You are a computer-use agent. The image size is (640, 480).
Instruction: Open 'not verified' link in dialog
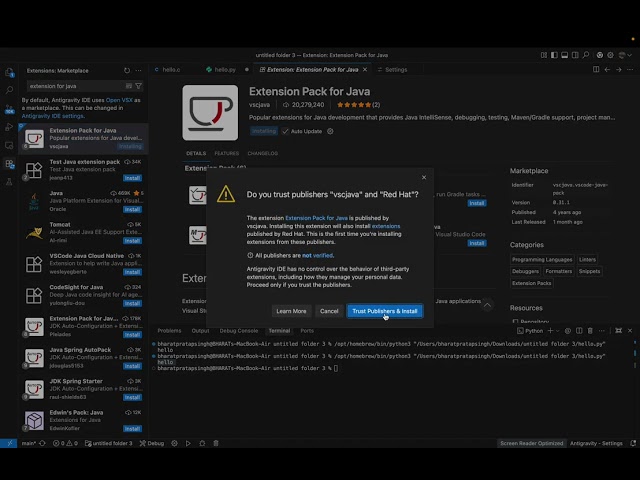(317, 256)
